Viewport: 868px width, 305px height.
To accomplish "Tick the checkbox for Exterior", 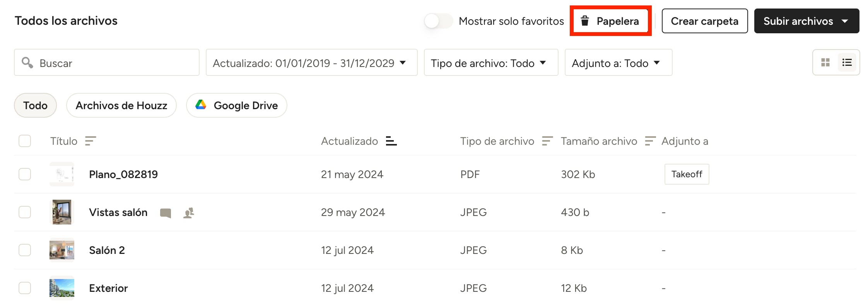I will tap(25, 288).
